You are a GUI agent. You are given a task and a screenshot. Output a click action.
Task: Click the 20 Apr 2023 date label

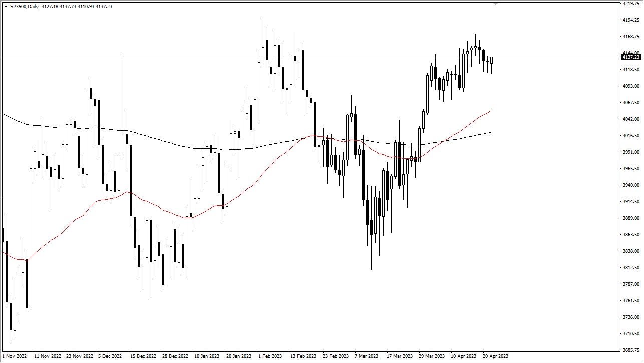click(495, 356)
